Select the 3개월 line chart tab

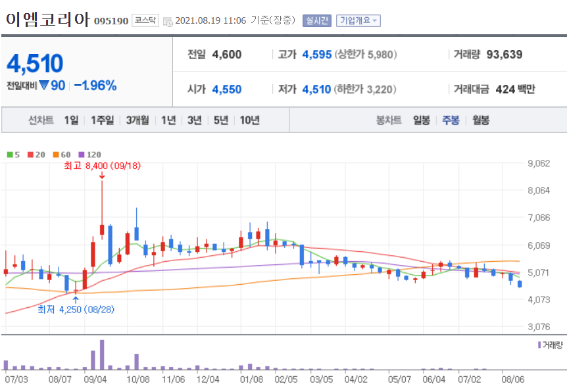tap(137, 120)
